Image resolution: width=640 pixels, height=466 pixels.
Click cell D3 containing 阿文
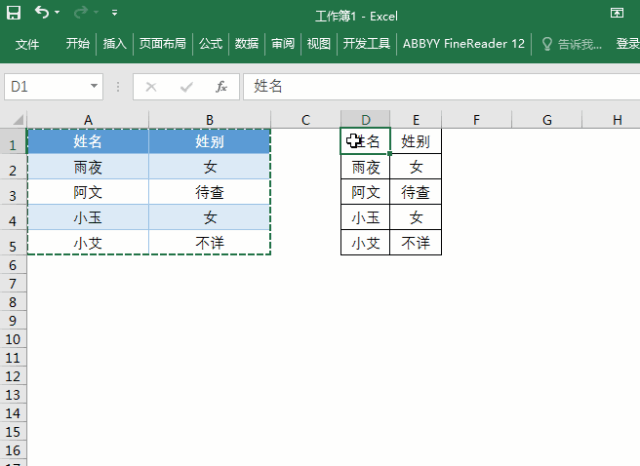point(365,192)
